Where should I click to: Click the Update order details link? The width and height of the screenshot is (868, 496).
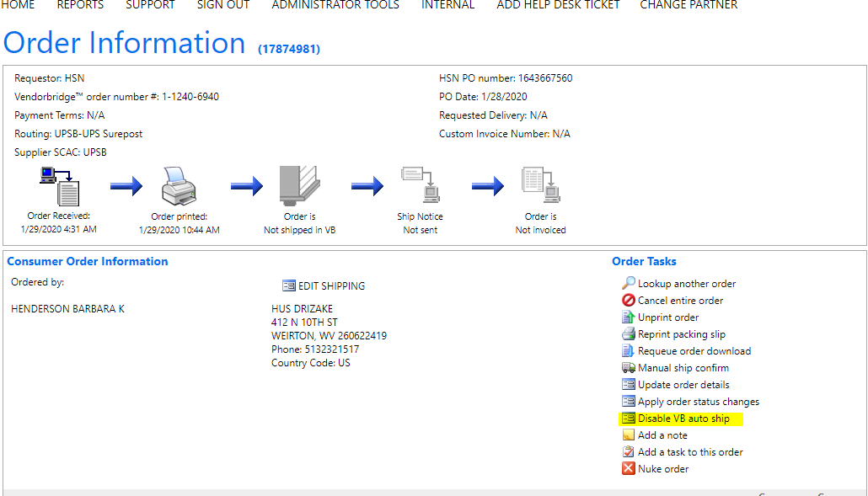683,385
